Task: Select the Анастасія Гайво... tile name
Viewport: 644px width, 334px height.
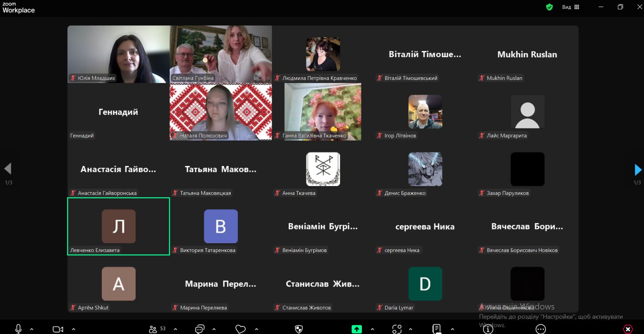Action: [x=118, y=169]
